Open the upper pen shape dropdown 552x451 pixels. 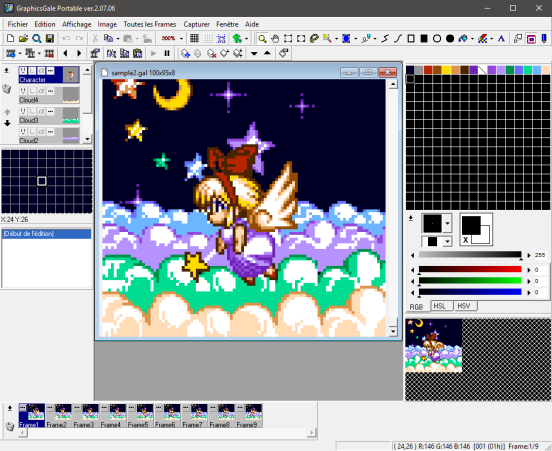(447, 223)
